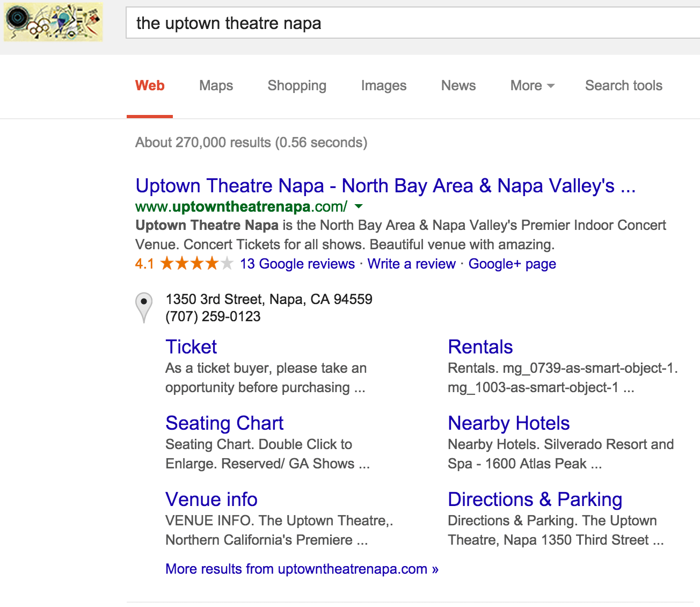Open the News tab
Image resolution: width=700 pixels, height=607 pixels.
pyautogui.click(x=458, y=86)
